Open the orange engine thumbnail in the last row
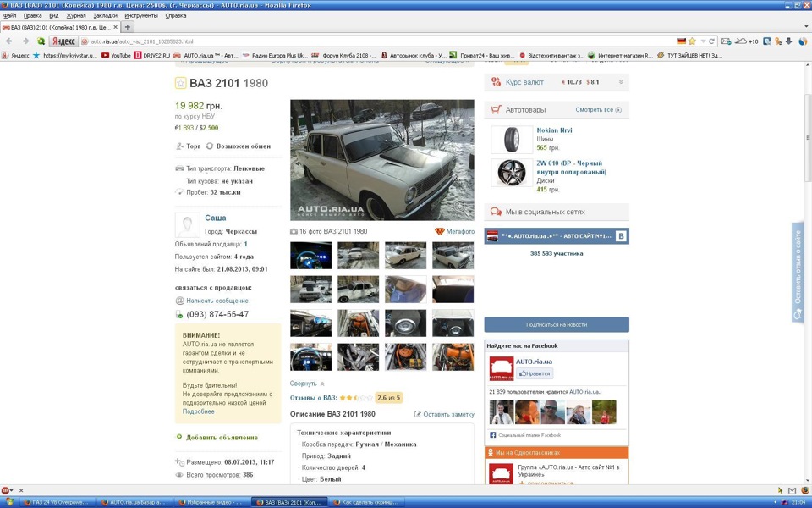The height and width of the screenshot is (508, 812). tap(453, 356)
